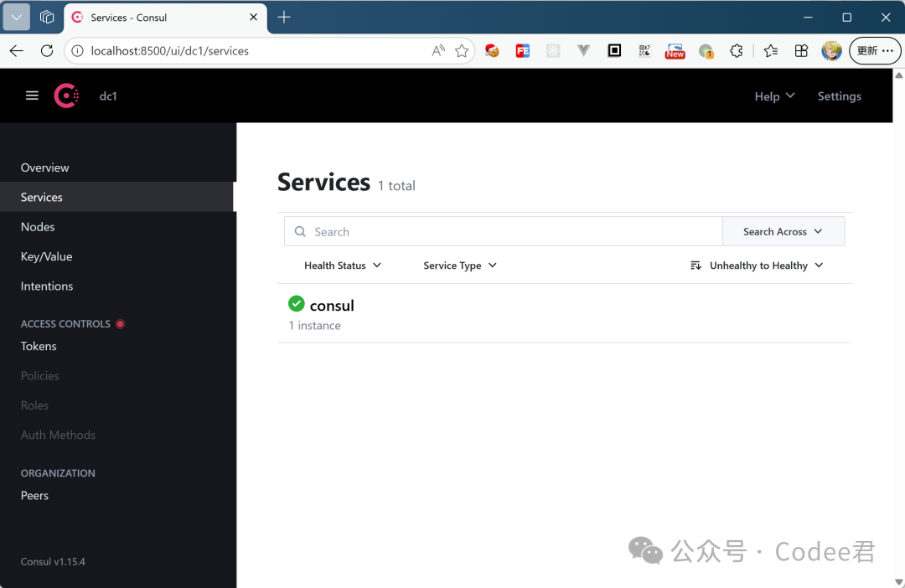Open the tab actions dropdown arrow
Viewport: 905px width, 588px height.
tap(17, 18)
